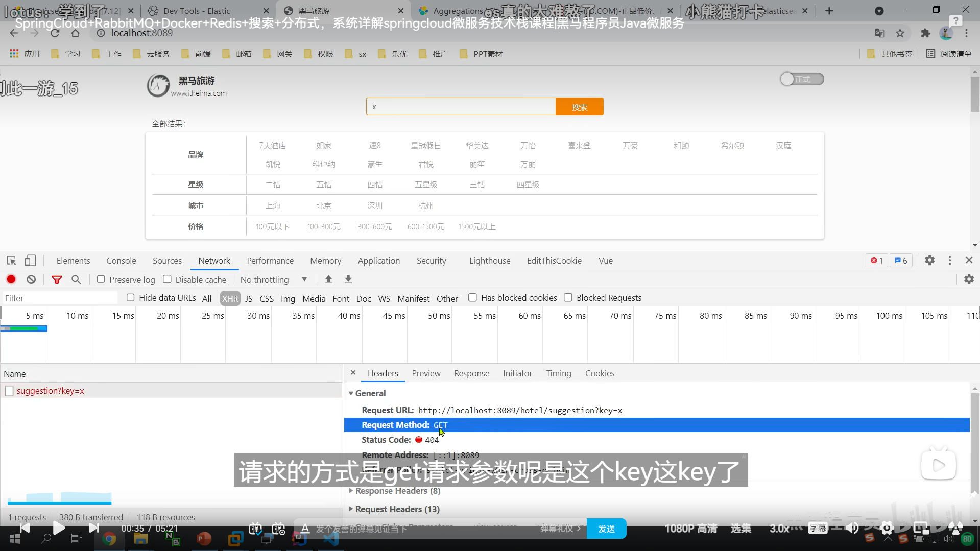Open the Response tab of request
The image size is (980, 551).
pos(471,373)
